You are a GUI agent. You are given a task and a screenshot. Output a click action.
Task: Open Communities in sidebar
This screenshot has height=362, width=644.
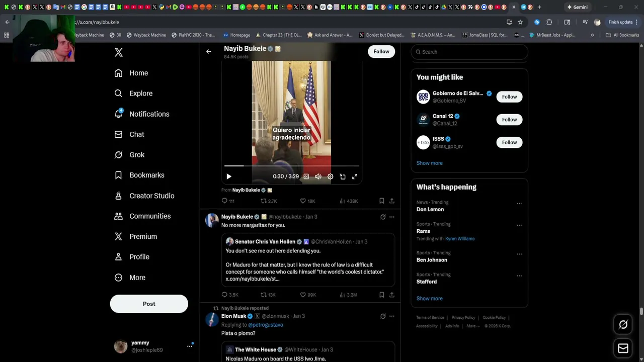[142, 216]
